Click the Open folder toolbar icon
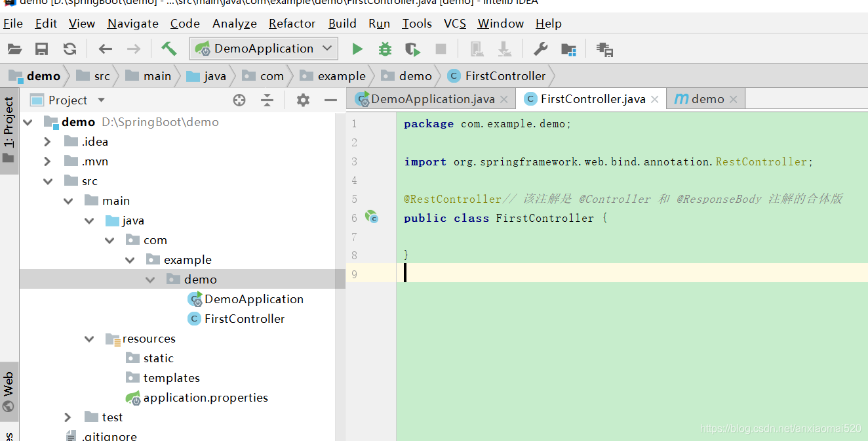Image resolution: width=868 pixels, height=441 pixels. [14, 49]
